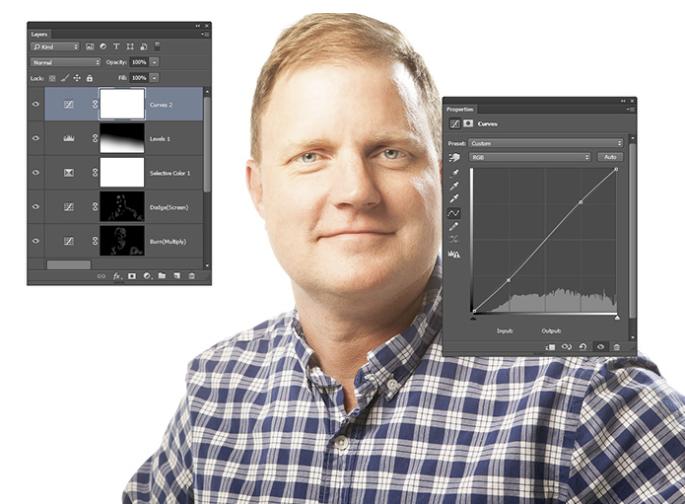Click the Properties panel tab

pyautogui.click(x=460, y=109)
